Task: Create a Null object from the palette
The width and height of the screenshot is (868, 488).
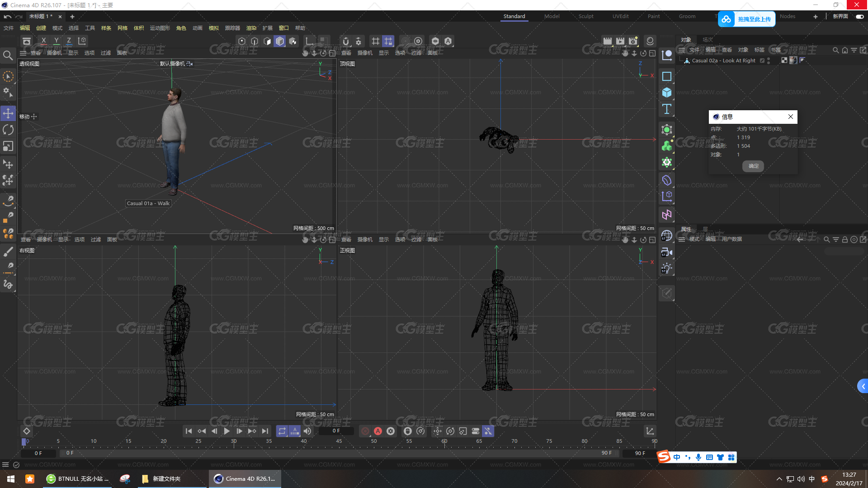Action: click(667, 55)
